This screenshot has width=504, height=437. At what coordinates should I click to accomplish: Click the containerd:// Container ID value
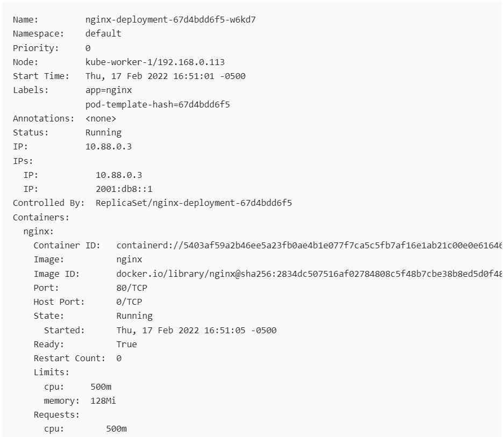(308, 246)
